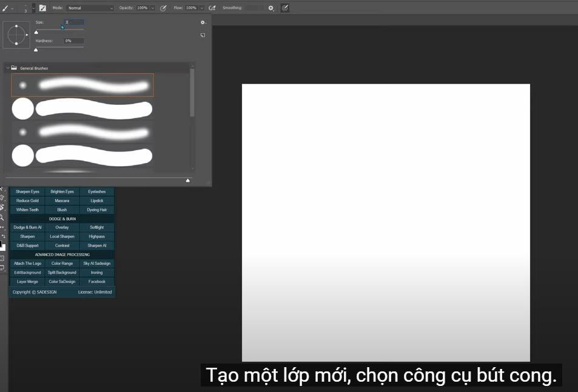Toggle symmetry paint options button
This screenshot has height=392, width=578.
click(285, 8)
